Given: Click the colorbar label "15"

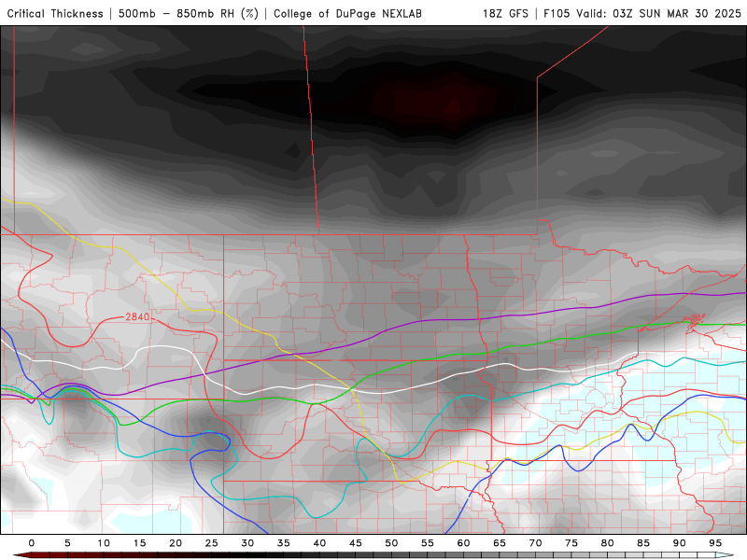Looking at the screenshot, I should click(139, 543).
